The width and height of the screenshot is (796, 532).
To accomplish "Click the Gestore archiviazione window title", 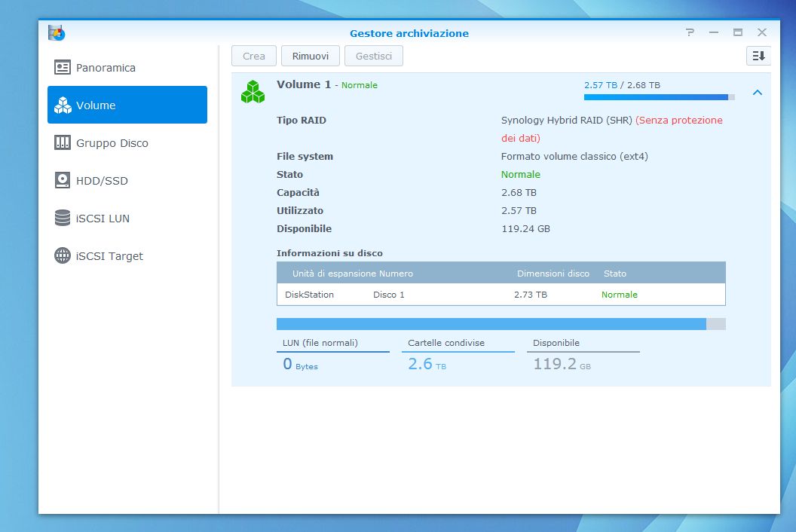I will 409,33.
